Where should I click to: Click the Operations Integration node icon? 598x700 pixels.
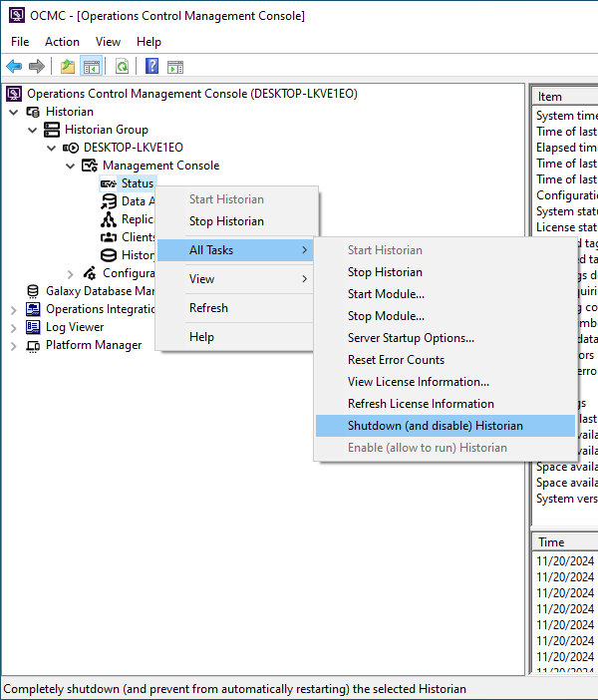point(33,309)
